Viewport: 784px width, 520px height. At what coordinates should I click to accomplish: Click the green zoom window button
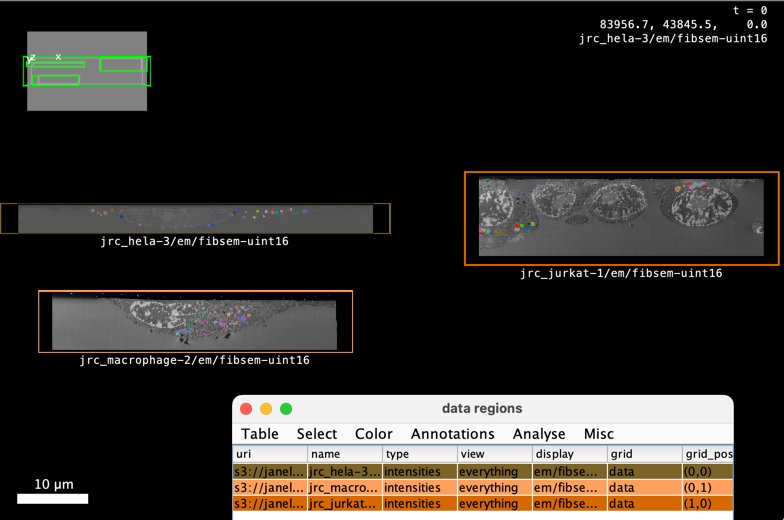286,409
